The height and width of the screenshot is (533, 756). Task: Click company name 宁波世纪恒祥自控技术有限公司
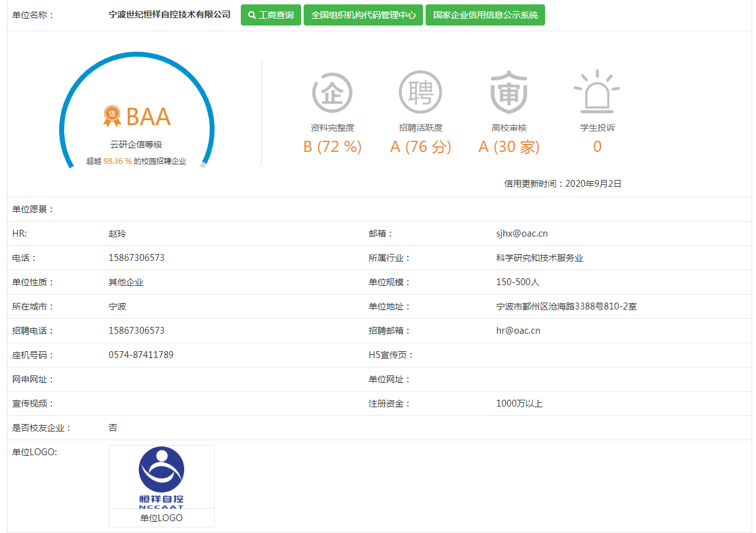tap(169, 14)
